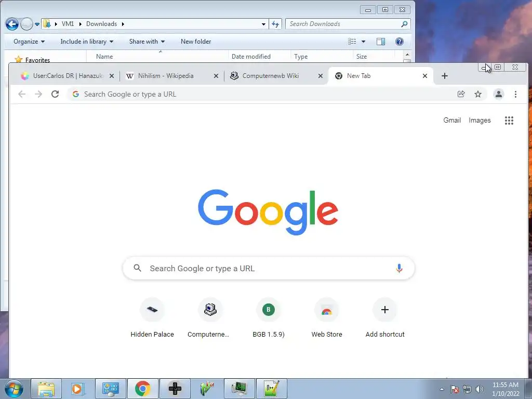
Task: Start voice search with the microphone icon
Action: tap(399, 269)
